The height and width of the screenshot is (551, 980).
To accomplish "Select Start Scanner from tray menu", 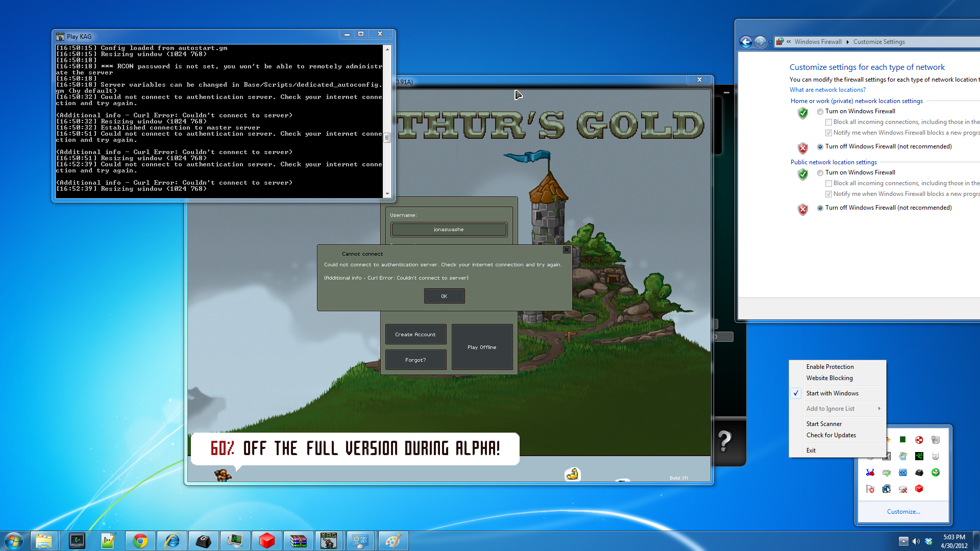I will (837, 424).
